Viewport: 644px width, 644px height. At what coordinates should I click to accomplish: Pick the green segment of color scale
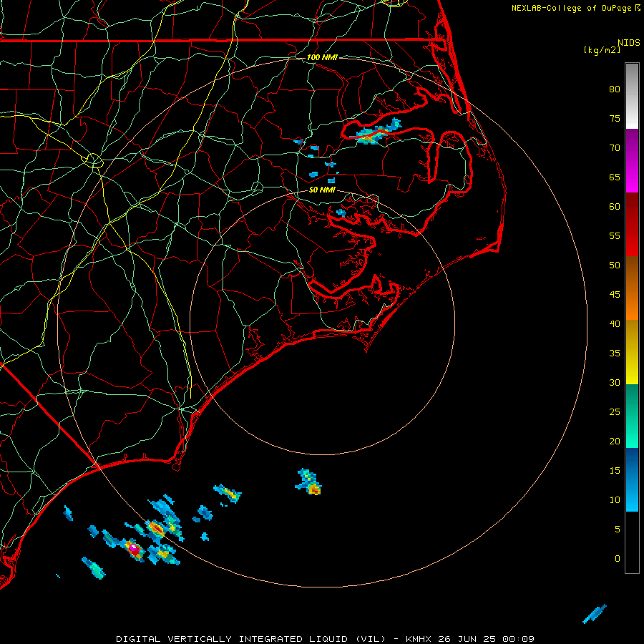tap(632, 416)
